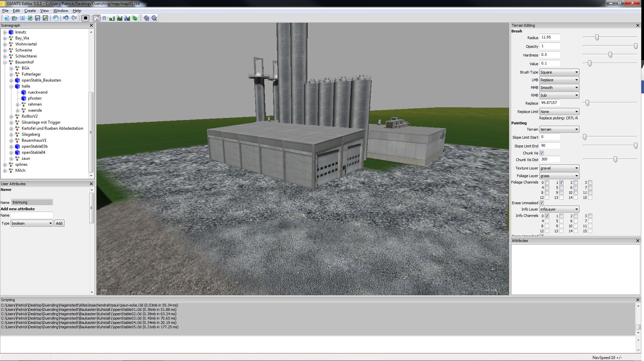Select the RolltorV2 tree item

click(x=30, y=116)
